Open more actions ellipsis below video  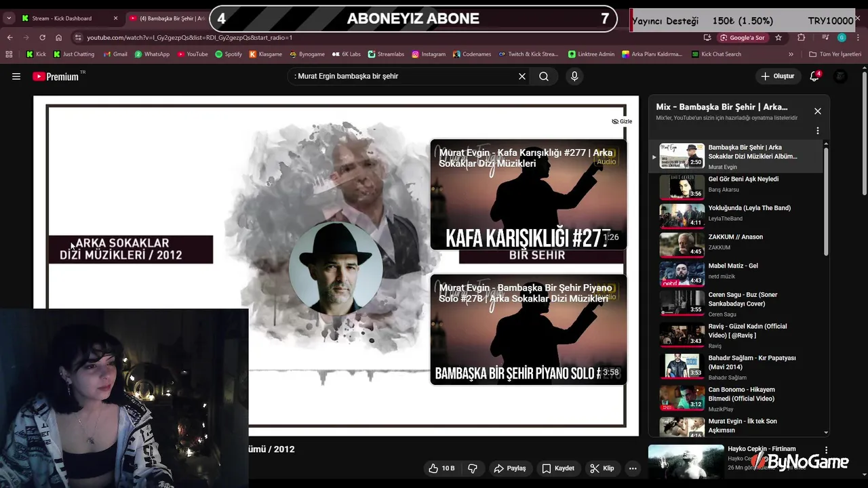point(633,468)
